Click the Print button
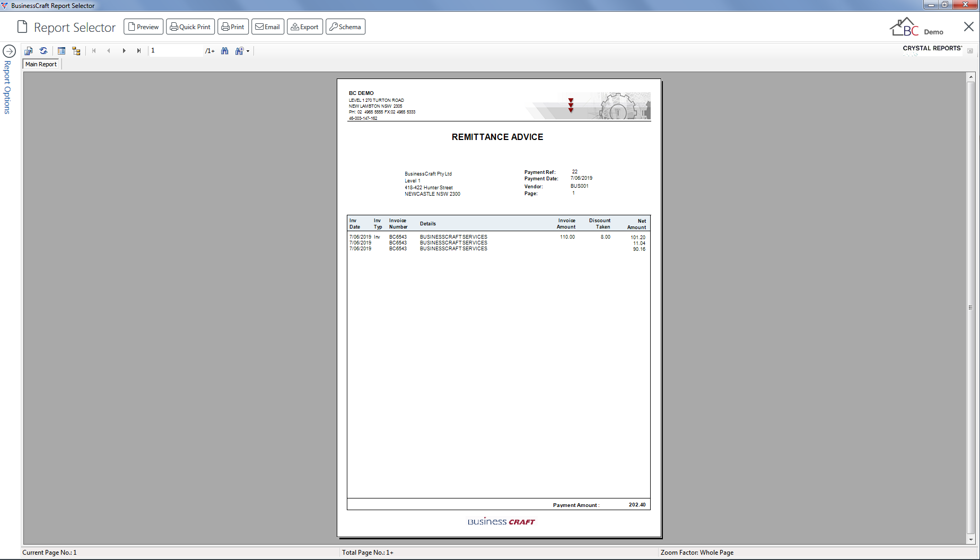The image size is (980, 560). 233,27
